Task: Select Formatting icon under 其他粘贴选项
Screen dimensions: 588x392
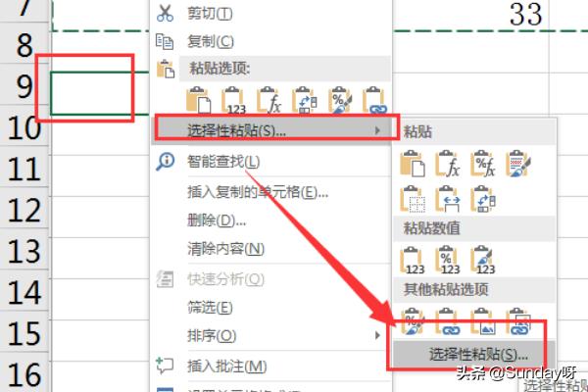Action: coord(413,321)
